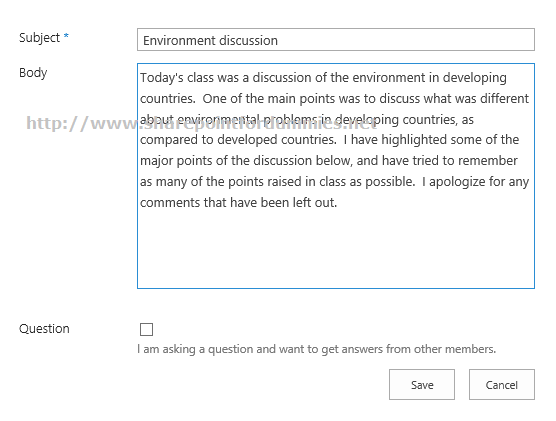556x421 pixels.
Task: Click the Subject field label
Action: [x=39, y=38]
